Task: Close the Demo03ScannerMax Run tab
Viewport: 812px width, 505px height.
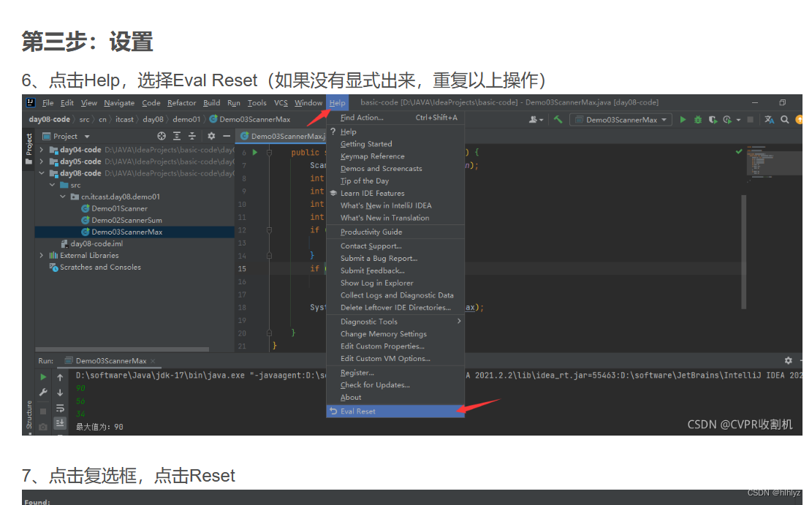Action: tap(153, 361)
